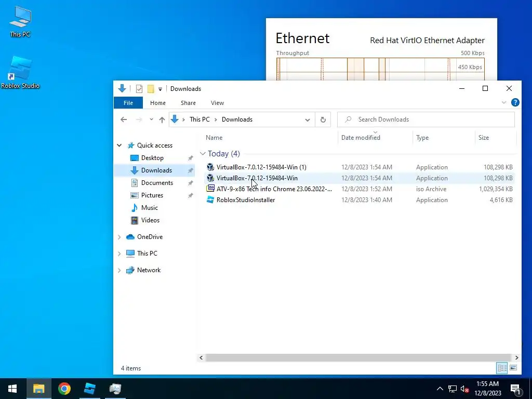Image resolution: width=532 pixels, height=399 pixels.
Task: Open the Windows Start menu
Action: [12, 389]
